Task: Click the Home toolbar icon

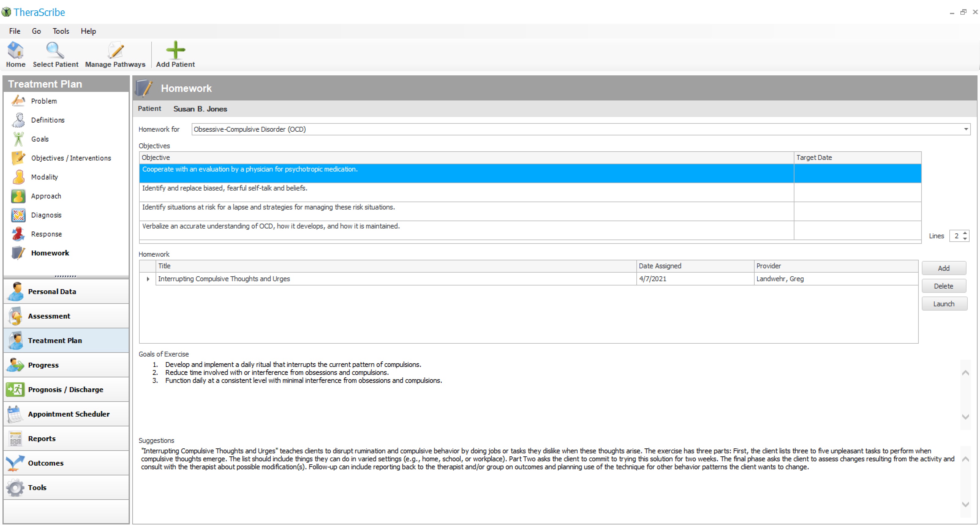Action: [x=16, y=51]
